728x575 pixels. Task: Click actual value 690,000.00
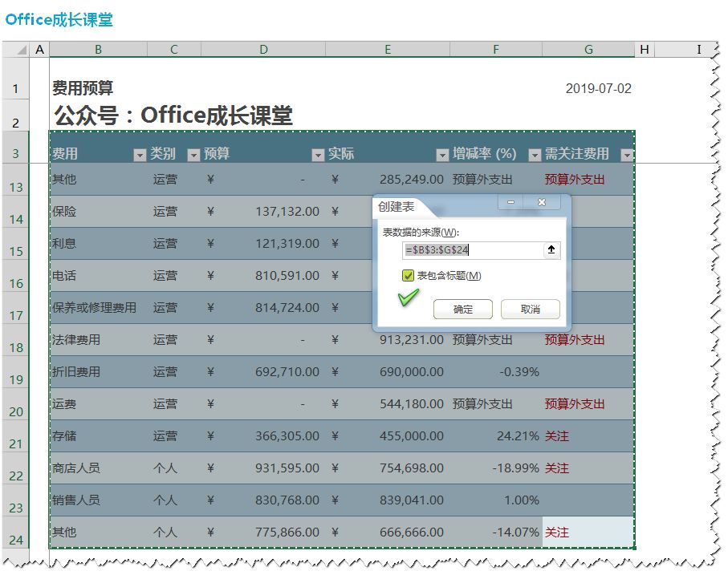412,372
